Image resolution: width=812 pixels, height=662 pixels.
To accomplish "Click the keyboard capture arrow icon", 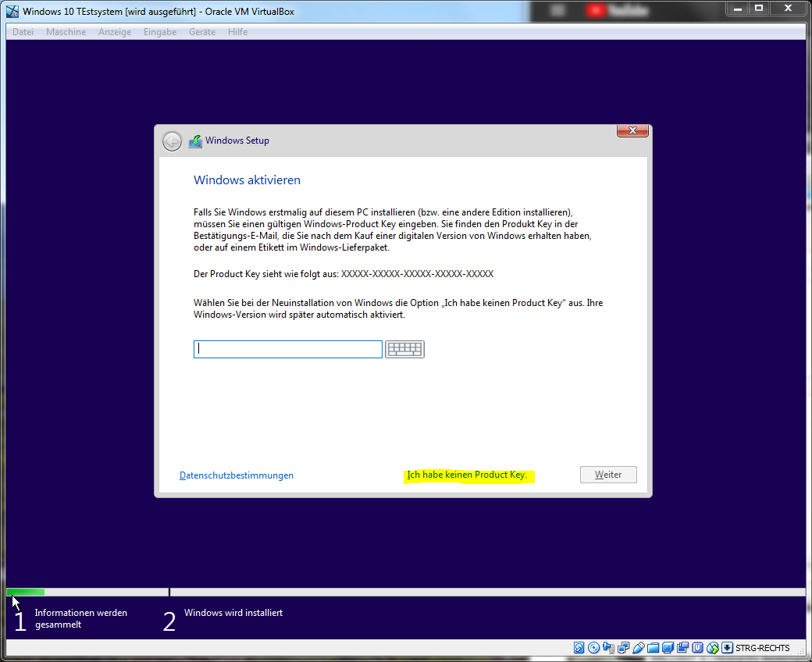I will (x=727, y=648).
